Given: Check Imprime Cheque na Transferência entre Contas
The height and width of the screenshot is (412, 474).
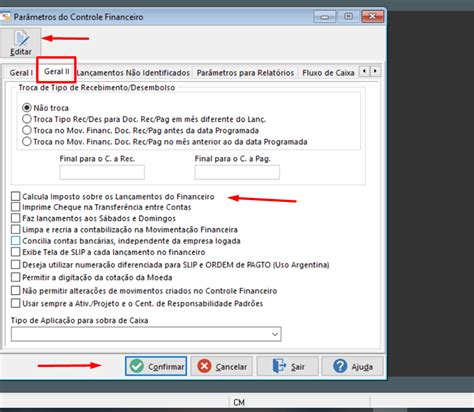Looking at the screenshot, I should (16, 207).
